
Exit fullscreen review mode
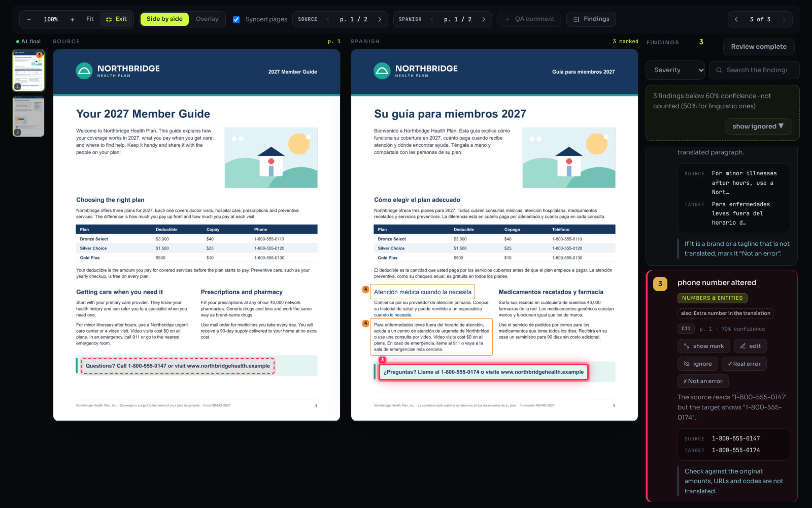116,19
